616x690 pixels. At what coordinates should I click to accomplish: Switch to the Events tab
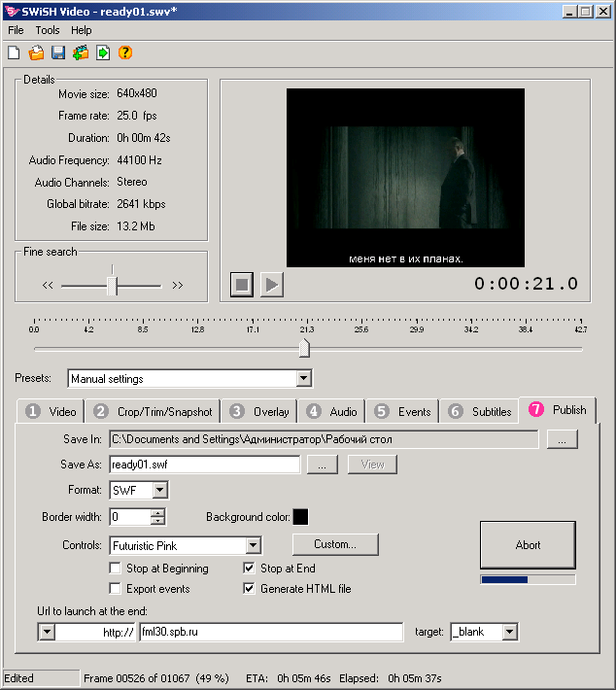tap(401, 411)
